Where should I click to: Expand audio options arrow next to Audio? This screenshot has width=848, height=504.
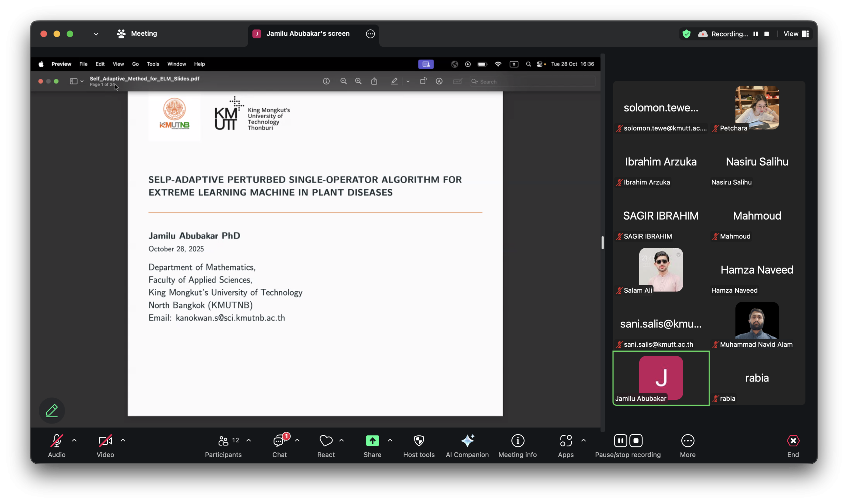(75, 440)
